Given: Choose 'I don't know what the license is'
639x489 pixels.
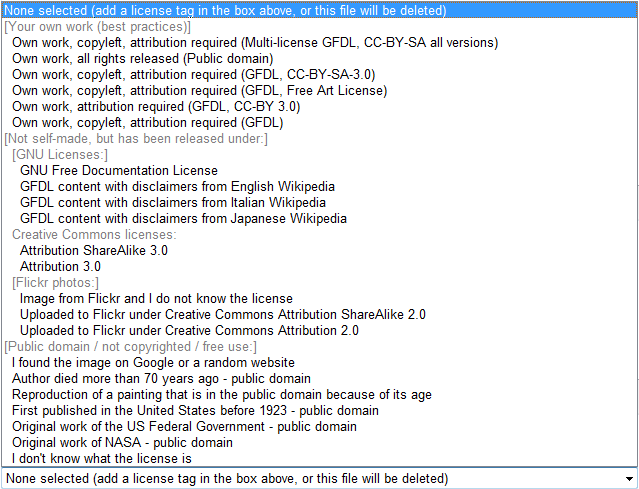Looking at the screenshot, I should coord(102,459).
